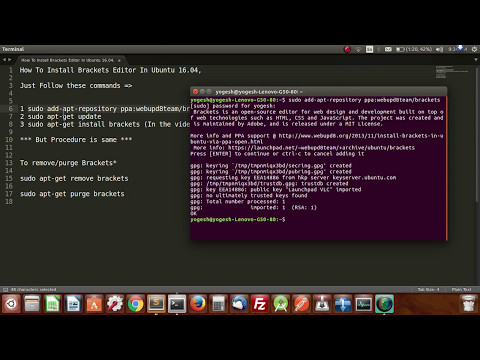Click 'gpg: Total number processed: 1' line
The image size is (480, 360).
(x=238, y=201)
